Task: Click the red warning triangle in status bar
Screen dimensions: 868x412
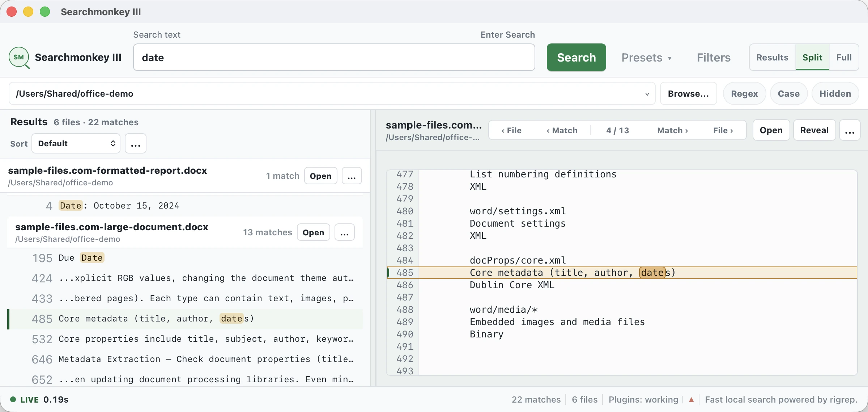Action: click(x=691, y=400)
